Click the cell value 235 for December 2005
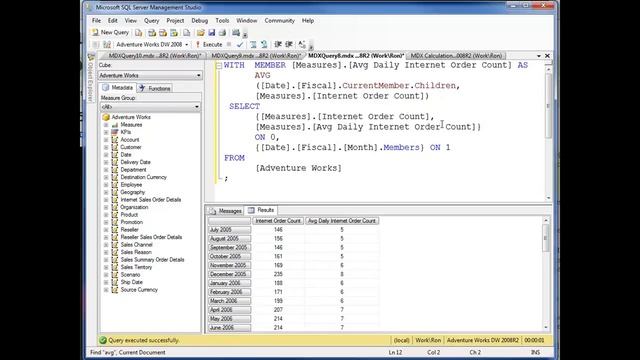Image resolution: width=640 pixels, height=360 pixels. (278, 274)
